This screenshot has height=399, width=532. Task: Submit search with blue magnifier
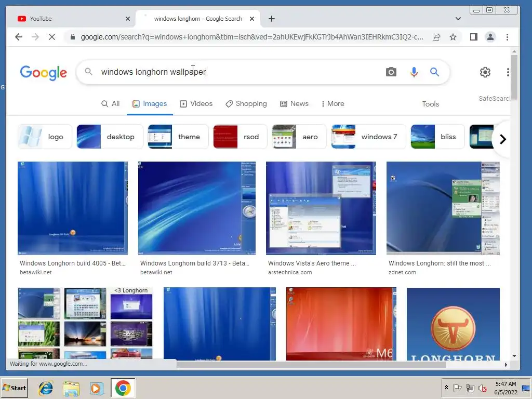click(x=435, y=72)
